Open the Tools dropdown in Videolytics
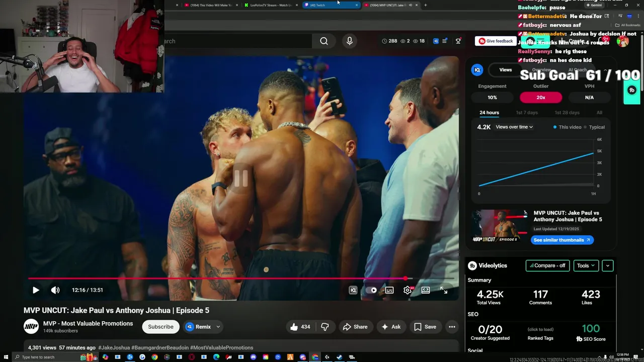 point(586,265)
